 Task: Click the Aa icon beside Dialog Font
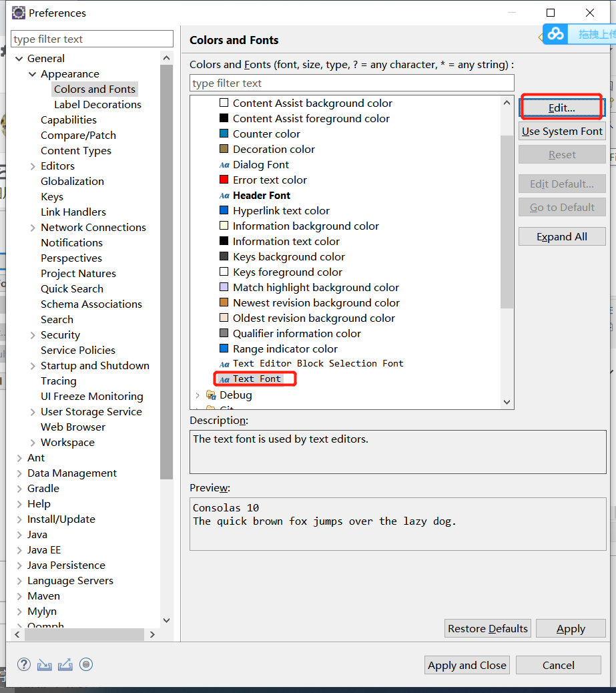[224, 165]
